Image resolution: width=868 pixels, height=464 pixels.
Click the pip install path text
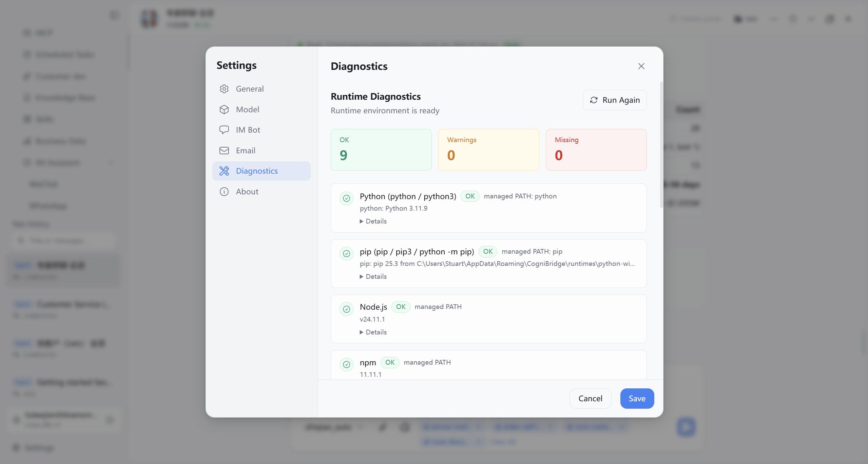(x=497, y=264)
